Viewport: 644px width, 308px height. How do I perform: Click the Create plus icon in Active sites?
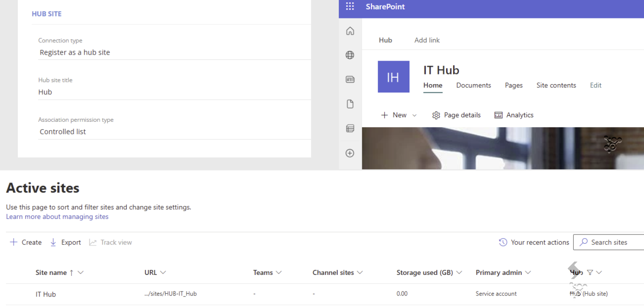(14, 242)
